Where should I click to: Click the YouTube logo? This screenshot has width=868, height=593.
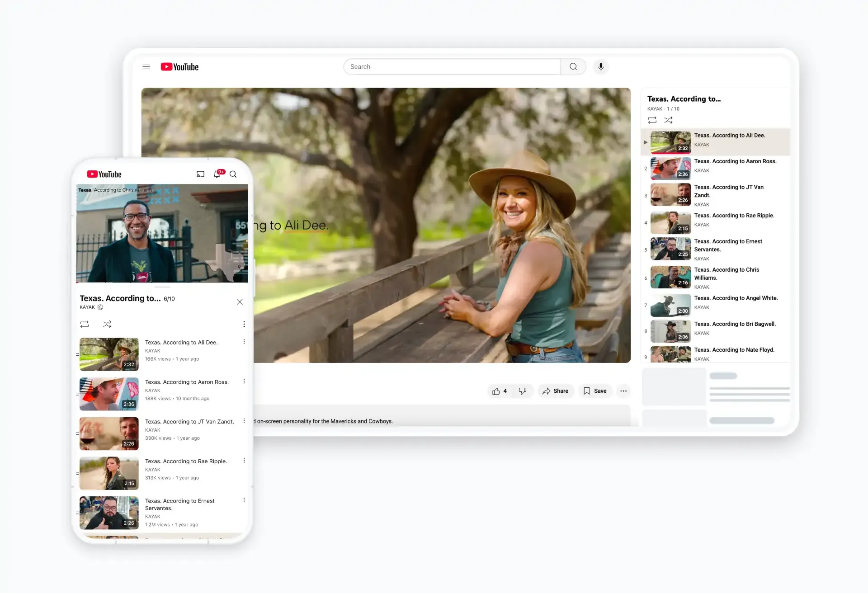pos(179,66)
